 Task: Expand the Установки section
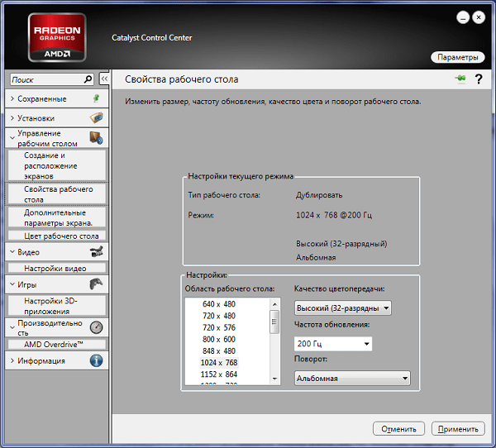[12, 118]
